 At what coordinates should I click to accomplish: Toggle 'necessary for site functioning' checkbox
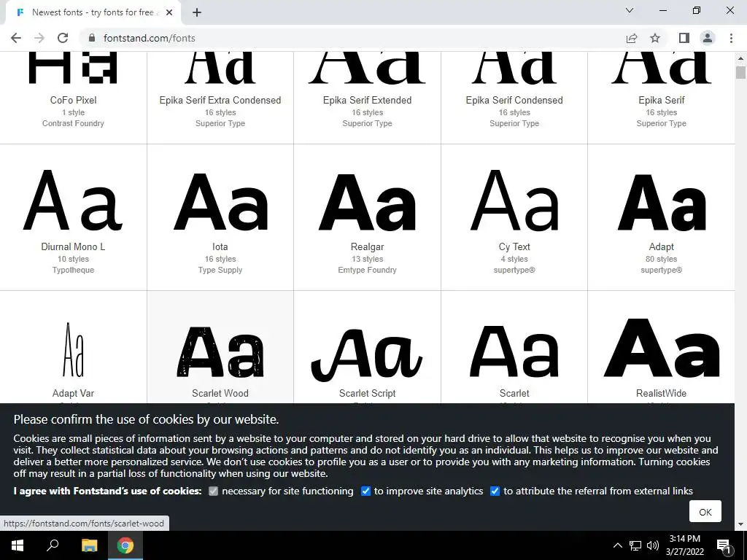pyautogui.click(x=214, y=491)
